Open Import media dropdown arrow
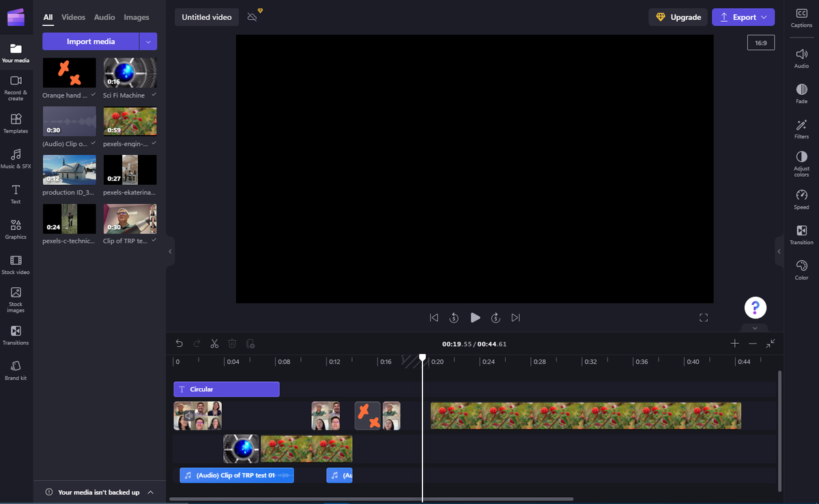Screen dimensions: 819x504 (148, 42)
